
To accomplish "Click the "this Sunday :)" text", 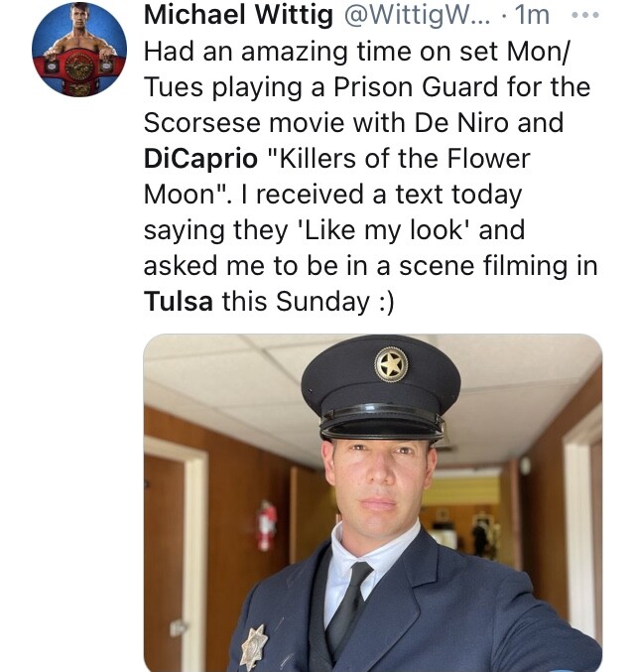I will click(x=308, y=301).
